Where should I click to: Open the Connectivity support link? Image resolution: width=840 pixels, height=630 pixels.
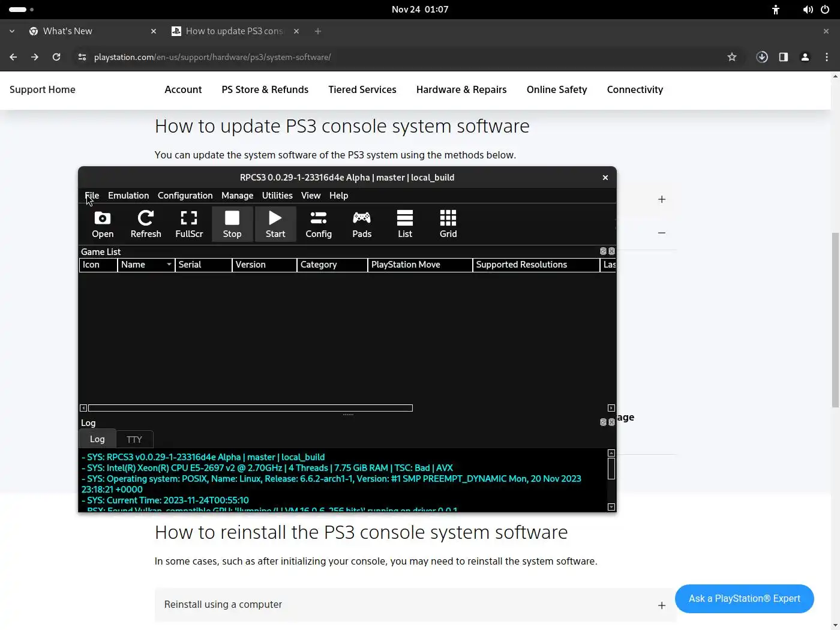(x=635, y=89)
